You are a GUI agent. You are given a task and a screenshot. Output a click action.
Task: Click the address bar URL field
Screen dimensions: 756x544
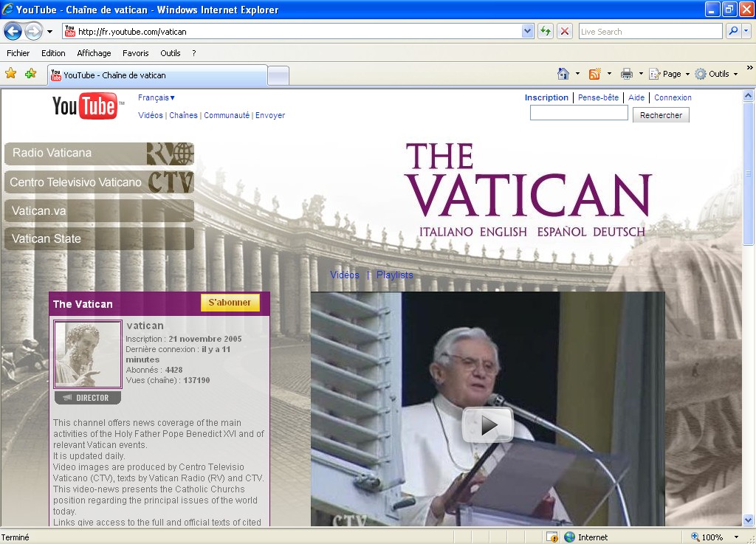(x=291, y=32)
